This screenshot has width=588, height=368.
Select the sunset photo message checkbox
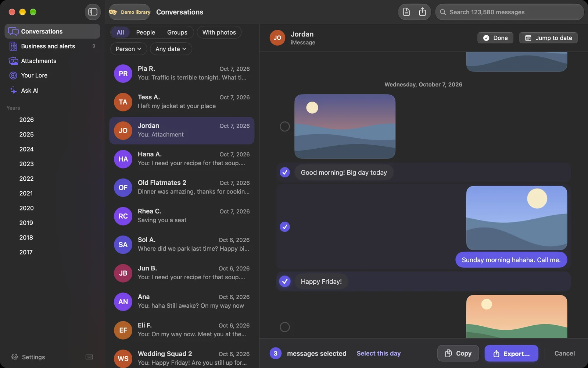click(285, 127)
